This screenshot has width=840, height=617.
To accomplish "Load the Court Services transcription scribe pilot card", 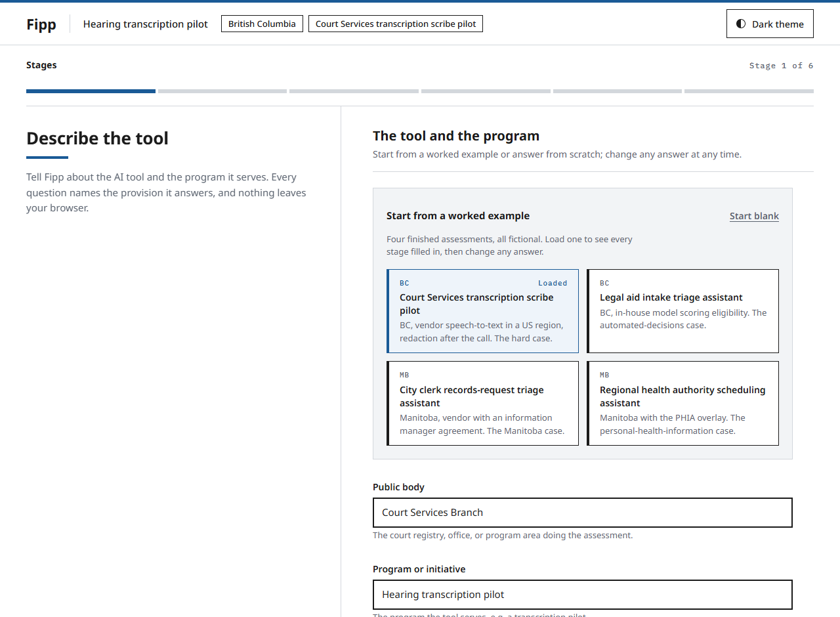I will pyautogui.click(x=482, y=311).
